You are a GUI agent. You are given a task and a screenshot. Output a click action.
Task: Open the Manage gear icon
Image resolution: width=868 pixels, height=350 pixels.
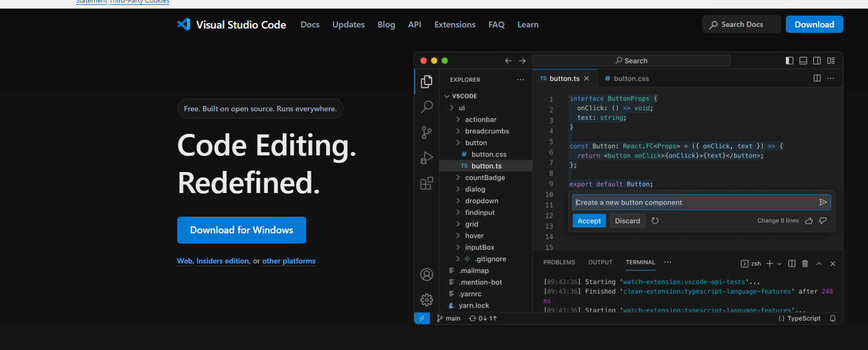tap(426, 299)
